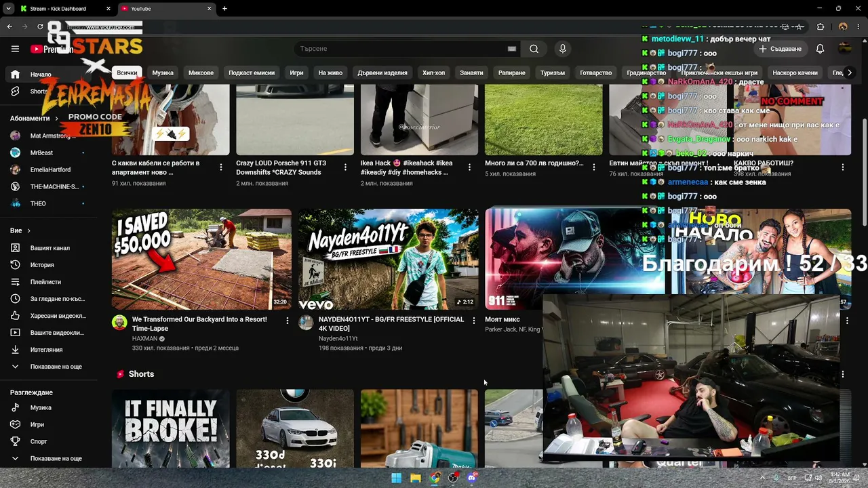This screenshot has height=488, width=868.
Task: Select the Хип-хоп filter chip
Action: [434, 73]
